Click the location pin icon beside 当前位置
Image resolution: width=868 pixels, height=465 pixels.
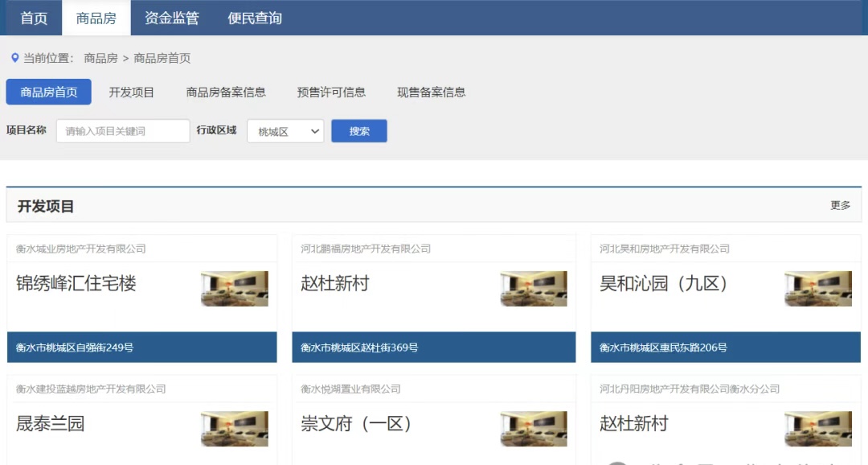14,58
